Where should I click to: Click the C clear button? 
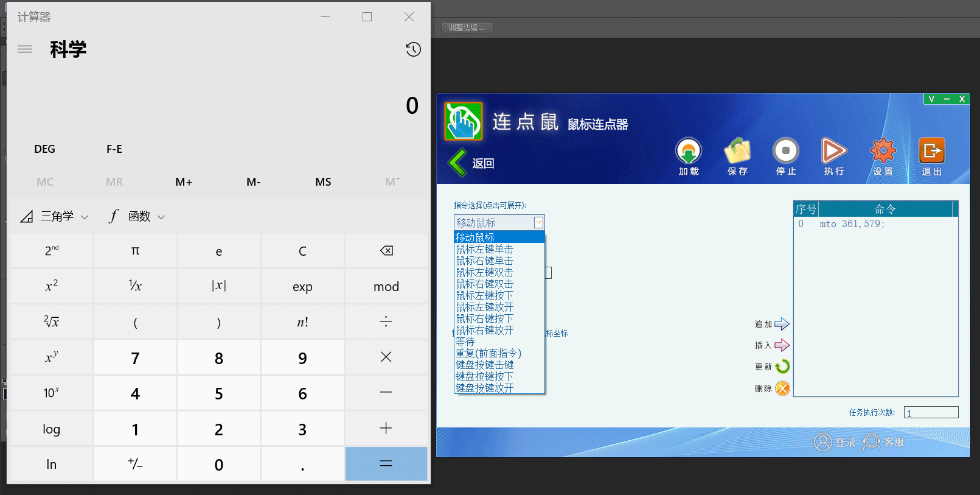302,251
